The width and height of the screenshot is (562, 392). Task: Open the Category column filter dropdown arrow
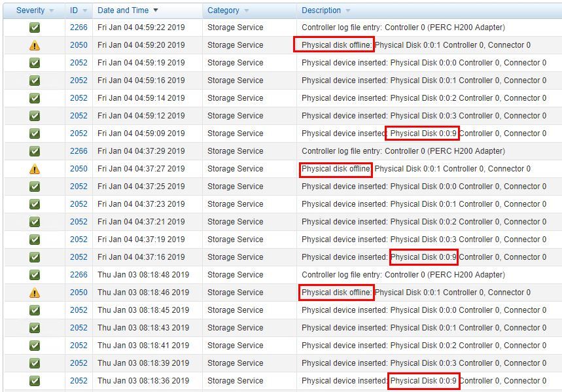(x=247, y=10)
